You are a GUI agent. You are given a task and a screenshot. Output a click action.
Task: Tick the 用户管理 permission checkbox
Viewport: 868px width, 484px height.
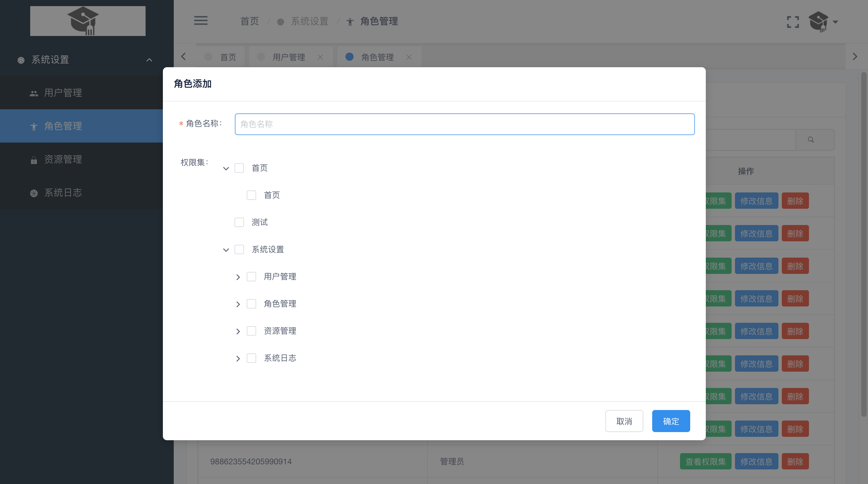(251, 277)
